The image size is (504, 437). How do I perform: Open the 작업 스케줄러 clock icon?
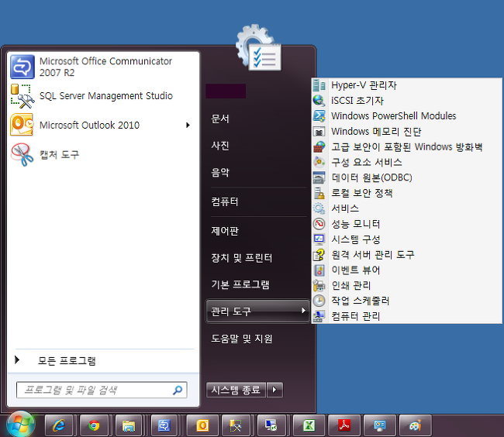[319, 301]
